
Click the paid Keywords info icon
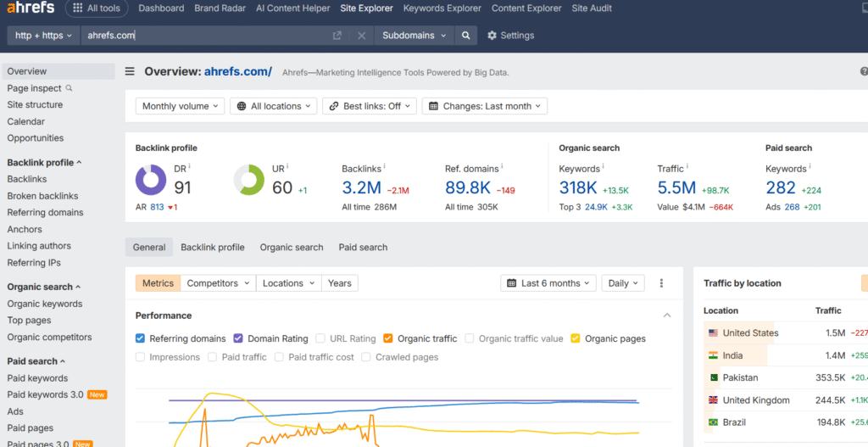(810, 166)
